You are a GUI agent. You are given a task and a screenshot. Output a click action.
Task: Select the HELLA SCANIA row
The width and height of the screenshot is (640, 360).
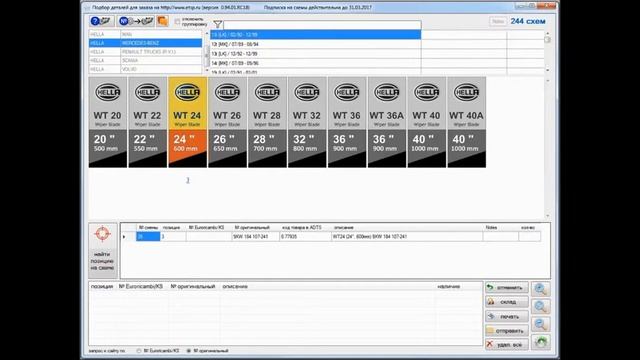click(145, 60)
